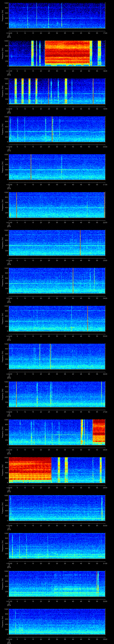Click the "33:00" end time label
This screenshot has width=114, height=644.
click(105, 639)
